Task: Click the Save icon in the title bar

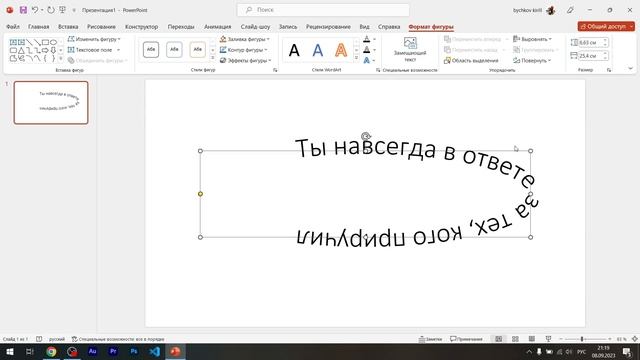Action: [23, 10]
